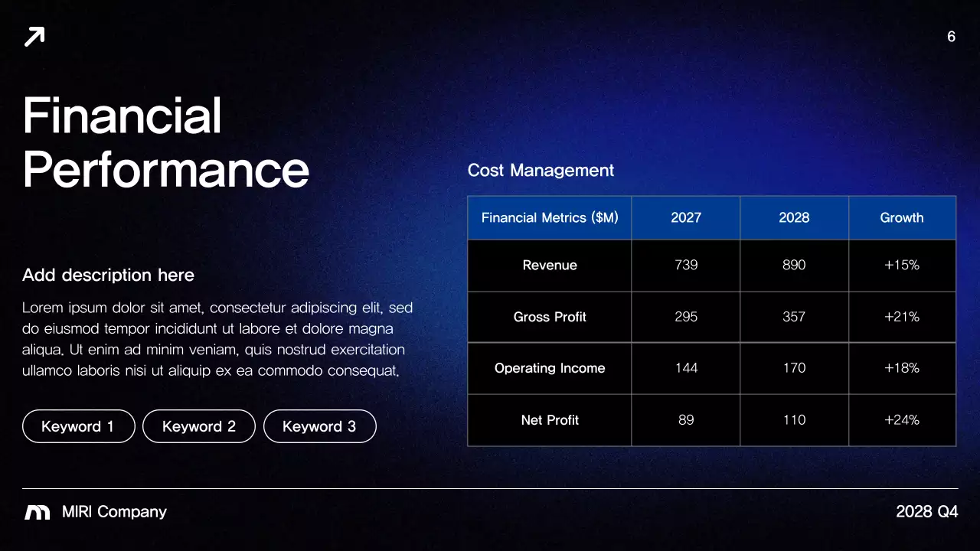
Task: Click the Operating Income row label
Action: (549, 368)
